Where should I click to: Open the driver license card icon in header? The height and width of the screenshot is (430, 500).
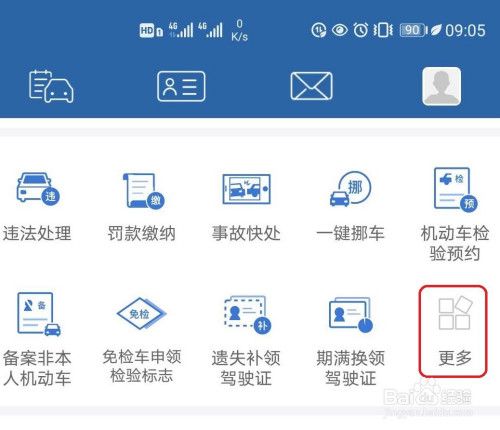[x=181, y=86]
